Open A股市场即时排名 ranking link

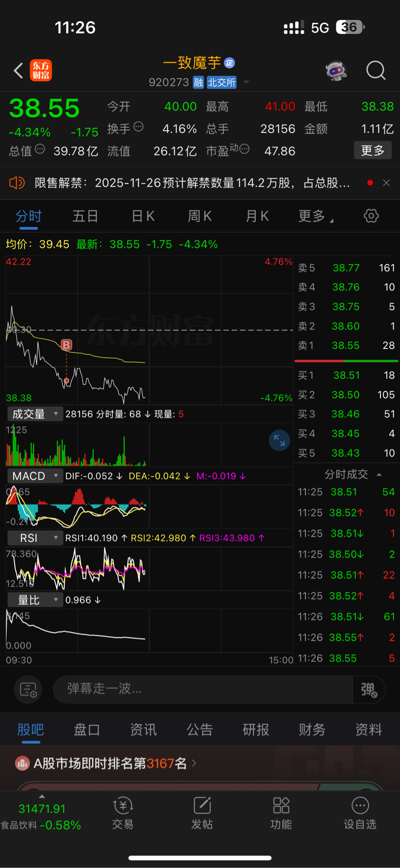pos(110,763)
